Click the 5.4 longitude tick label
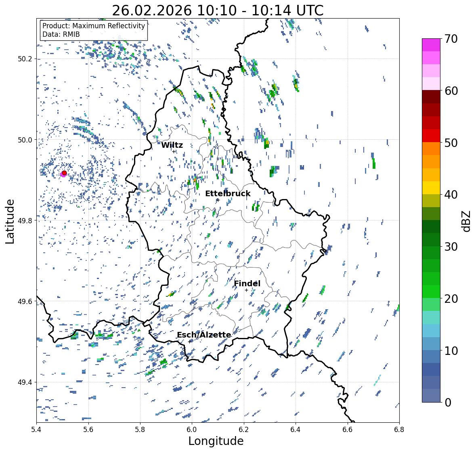The width and height of the screenshot is (476, 451). [x=36, y=430]
